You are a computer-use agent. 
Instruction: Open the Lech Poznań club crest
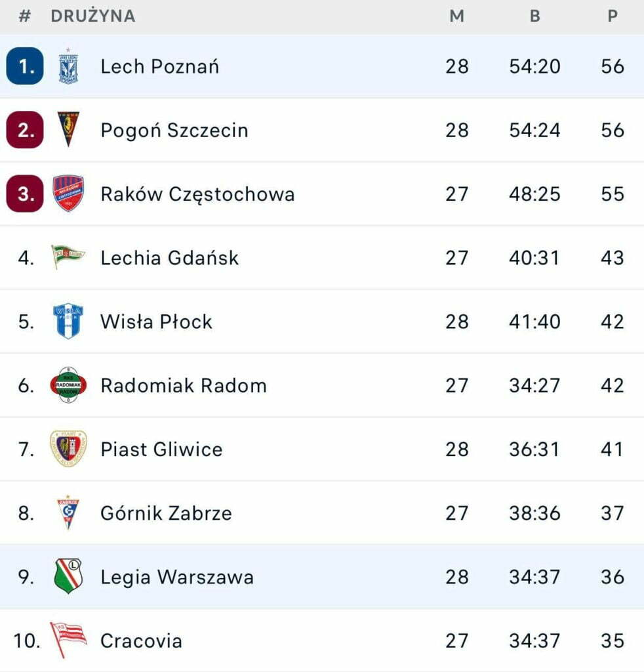68,66
